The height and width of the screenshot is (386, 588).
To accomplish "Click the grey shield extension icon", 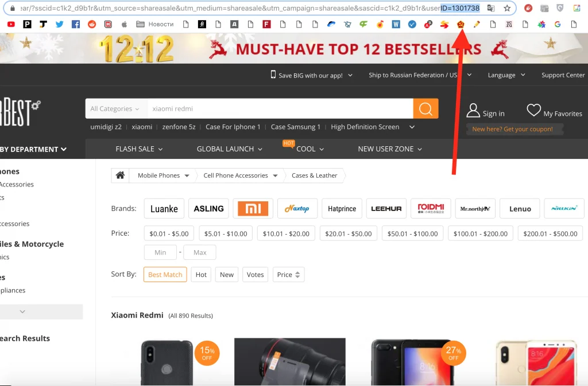I will pos(560,8).
